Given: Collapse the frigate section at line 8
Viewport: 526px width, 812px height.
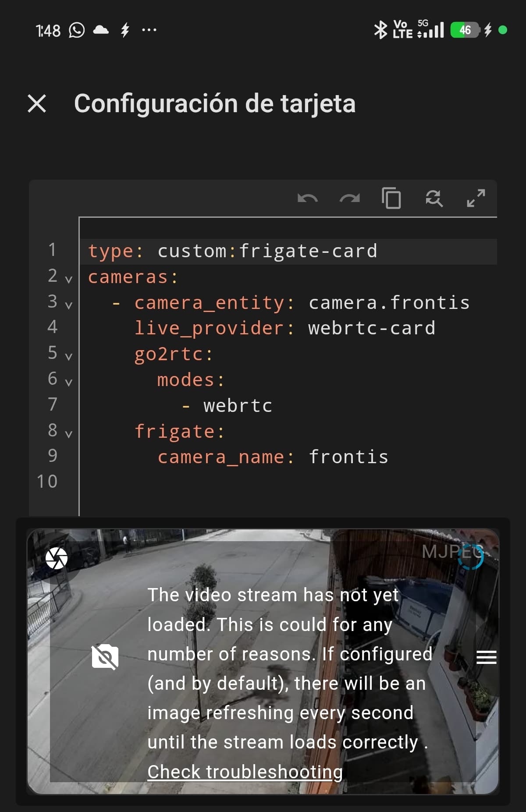Looking at the screenshot, I should (x=68, y=433).
